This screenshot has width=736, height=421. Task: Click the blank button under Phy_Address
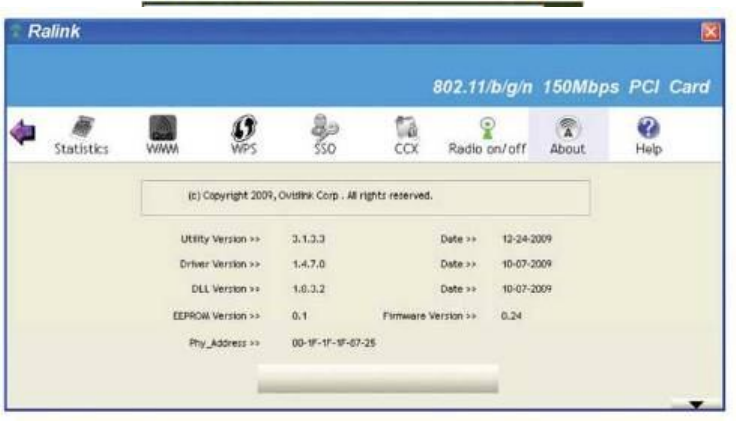(x=378, y=378)
